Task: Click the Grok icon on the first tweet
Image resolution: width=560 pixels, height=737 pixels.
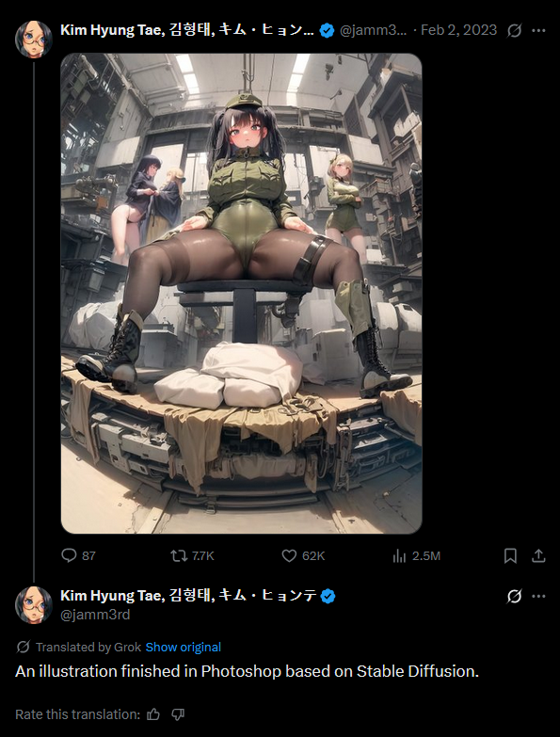Action: 515,31
